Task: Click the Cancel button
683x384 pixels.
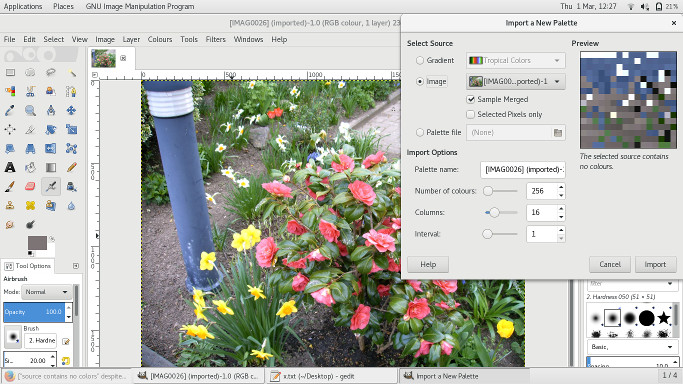Action: pyautogui.click(x=610, y=264)
